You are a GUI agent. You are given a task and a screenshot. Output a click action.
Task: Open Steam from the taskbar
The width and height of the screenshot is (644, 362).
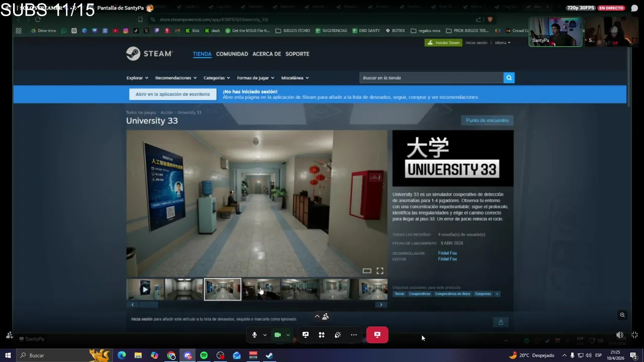coord(269,355)
